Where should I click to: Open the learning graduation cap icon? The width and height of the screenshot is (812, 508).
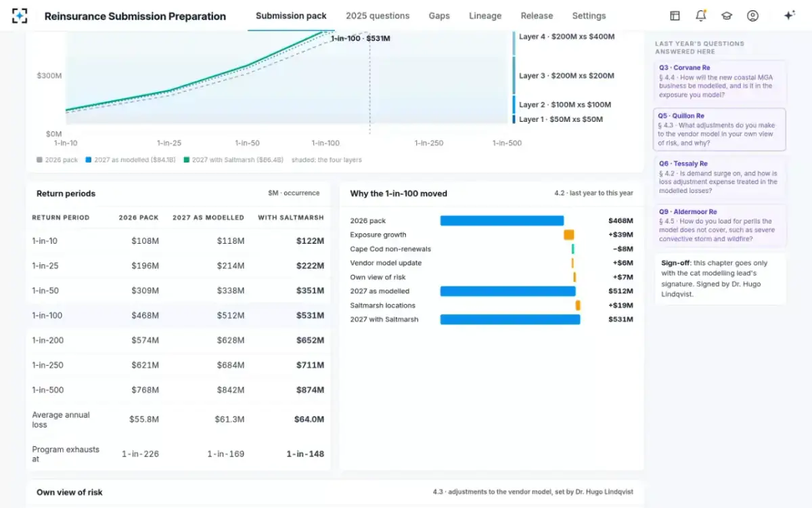(x=727, y=16)
